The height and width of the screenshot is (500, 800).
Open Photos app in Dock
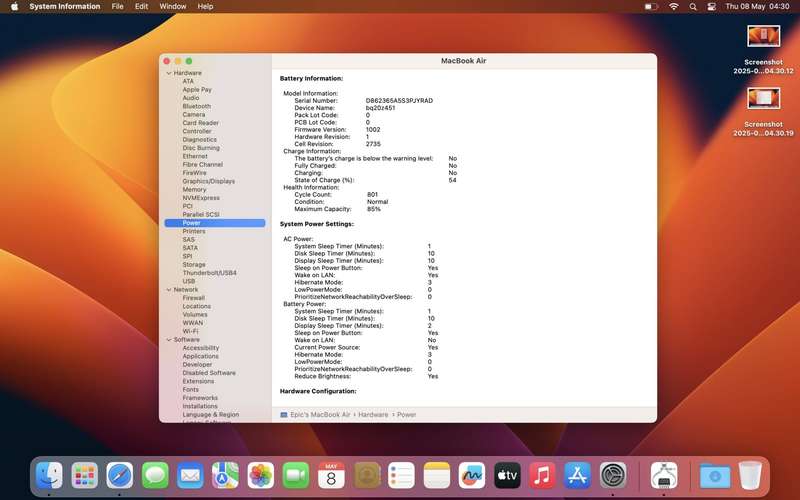coord(261,476)
